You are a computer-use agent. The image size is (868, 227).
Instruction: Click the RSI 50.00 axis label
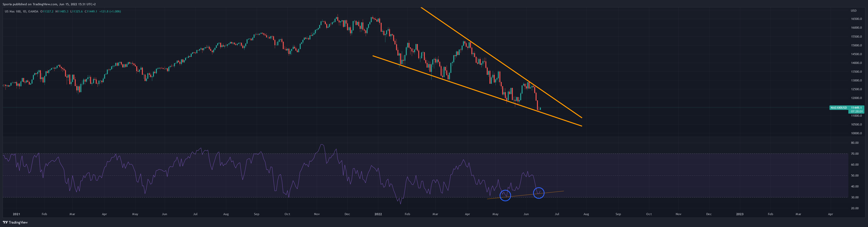pos(855,175)
